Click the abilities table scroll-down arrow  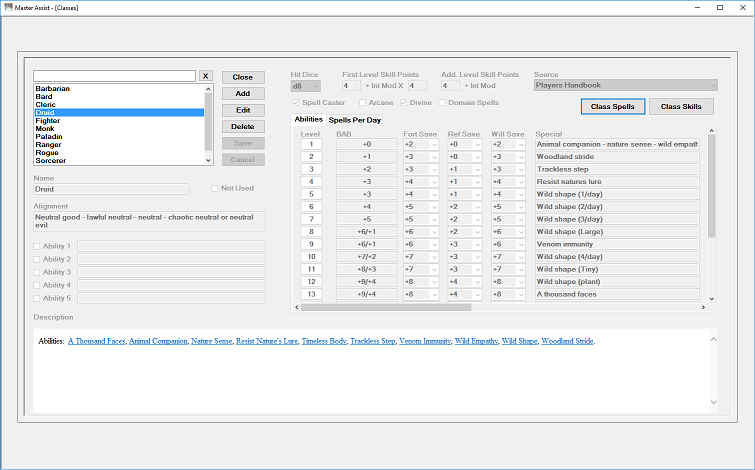point(712,299)
